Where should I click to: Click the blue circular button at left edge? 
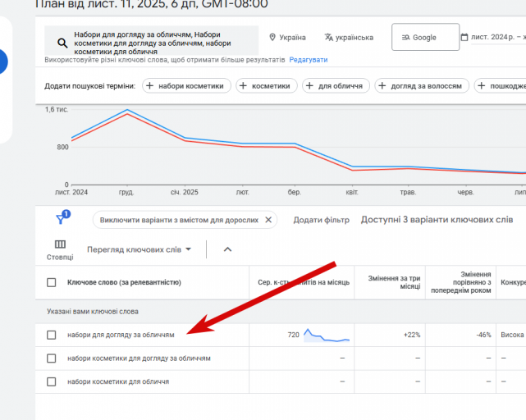[2, 62]
